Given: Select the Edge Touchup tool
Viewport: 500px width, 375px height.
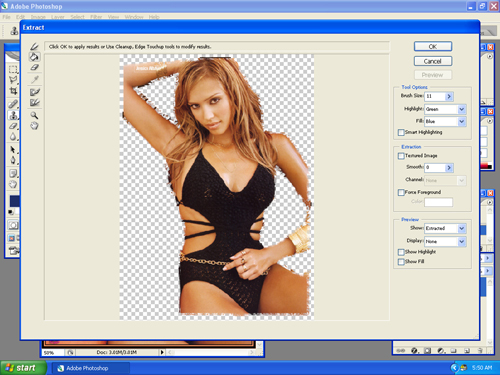Looking at the screenshot, I should (35, 102).
